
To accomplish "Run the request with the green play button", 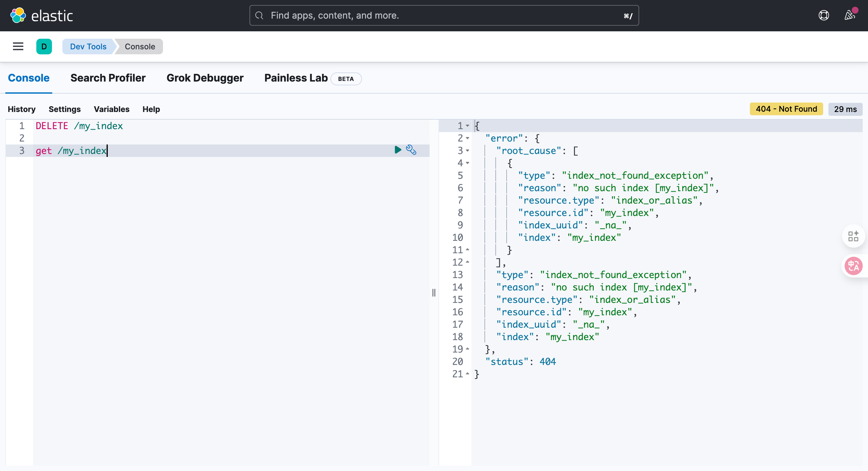I will tap(398, 150).
